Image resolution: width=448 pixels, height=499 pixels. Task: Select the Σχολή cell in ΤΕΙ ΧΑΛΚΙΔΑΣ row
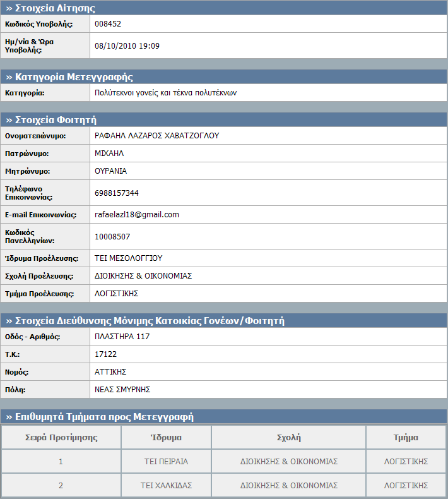[x=289, y=485]
